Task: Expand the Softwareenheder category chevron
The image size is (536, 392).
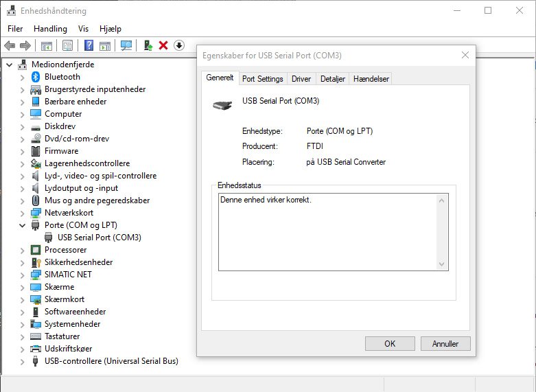Action: tap(22, 312)
